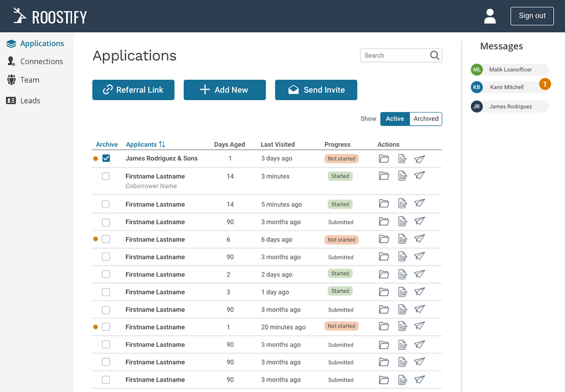Send paper-plane icon for James Rodriguez & Sons
The width and height of the screenshot is (565, 392).
coord(420,159)
